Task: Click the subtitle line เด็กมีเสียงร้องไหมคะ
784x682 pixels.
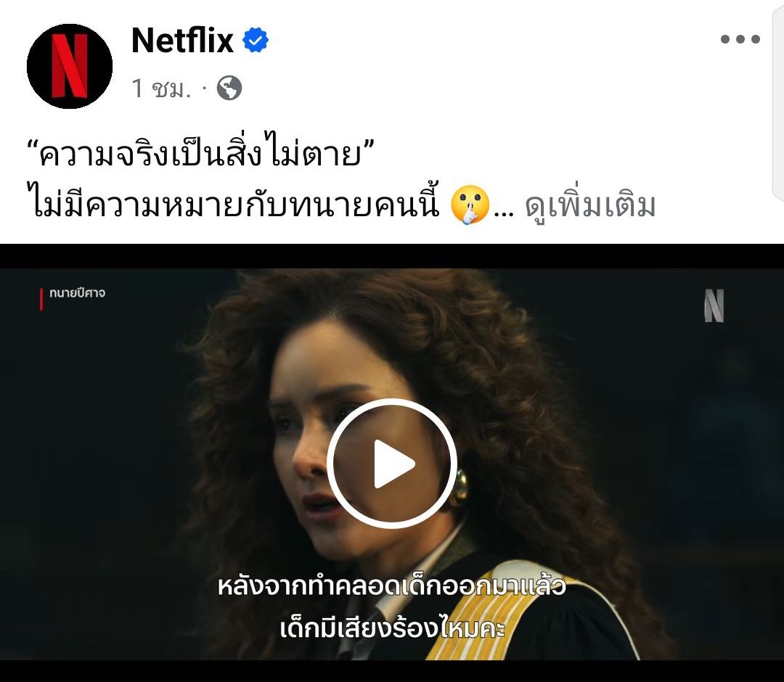Action: (391, 628)
